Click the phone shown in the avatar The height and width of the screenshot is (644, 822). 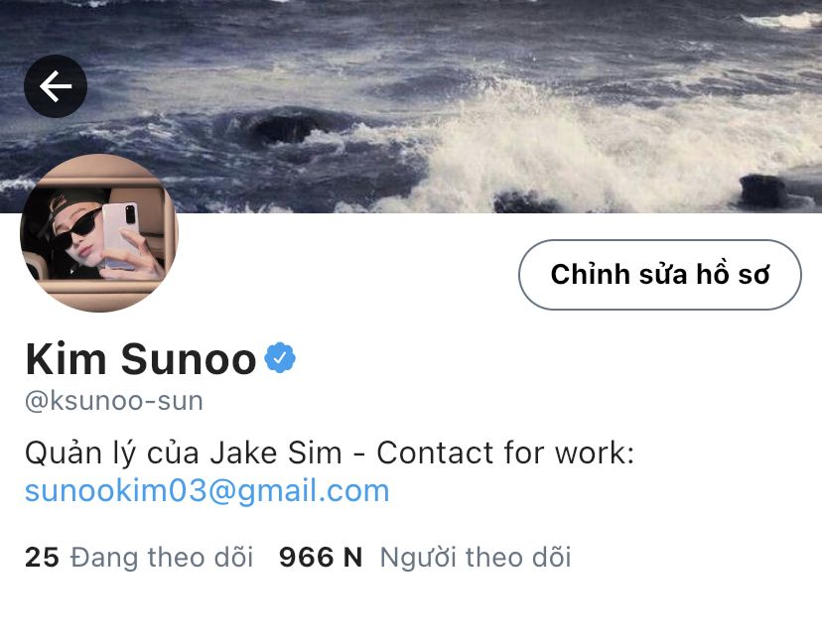point(121,236)
